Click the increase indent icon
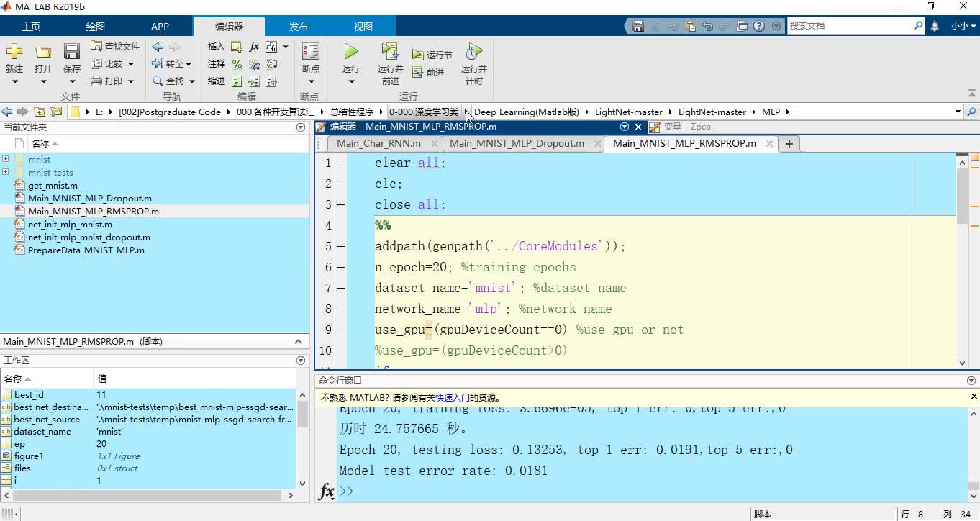This screenshot has height=521, width=980. pos(254,81)
